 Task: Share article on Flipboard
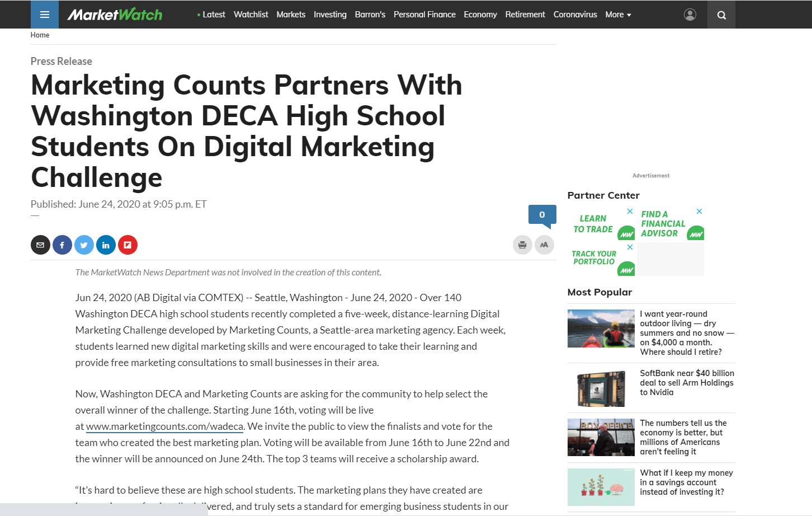pyautogui.click(x=128, y=245)
